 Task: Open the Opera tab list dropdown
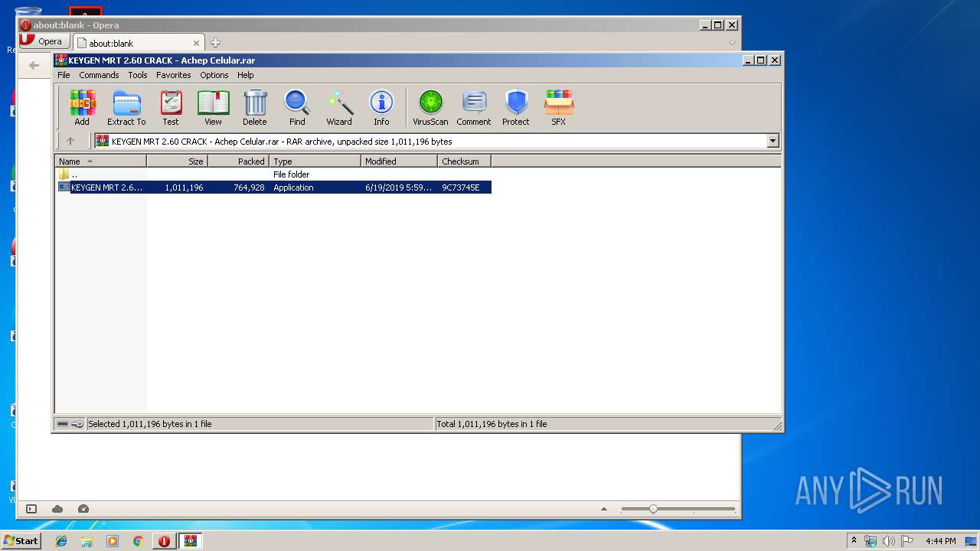point(732,43)
